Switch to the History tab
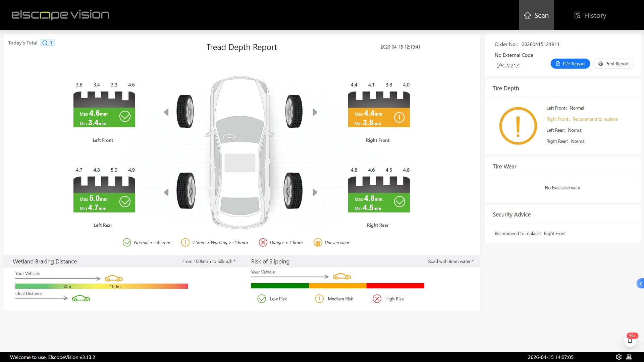 click(590, 15)
